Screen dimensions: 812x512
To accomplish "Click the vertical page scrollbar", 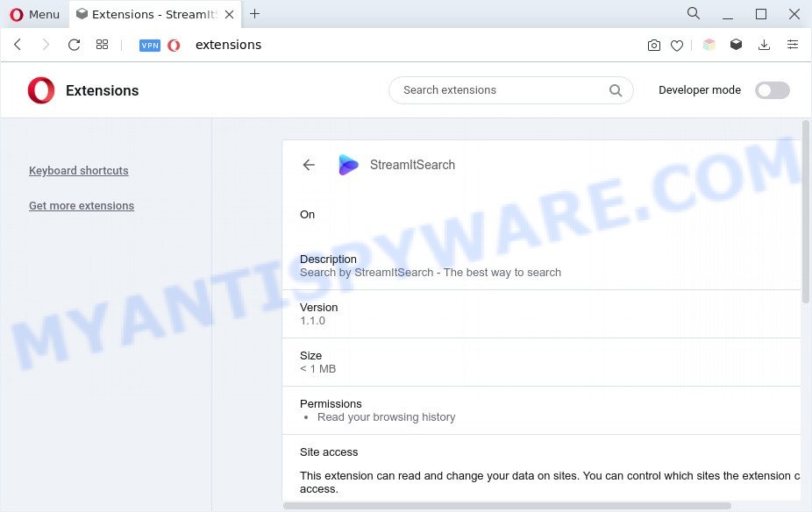I will [x=805, y=212].
